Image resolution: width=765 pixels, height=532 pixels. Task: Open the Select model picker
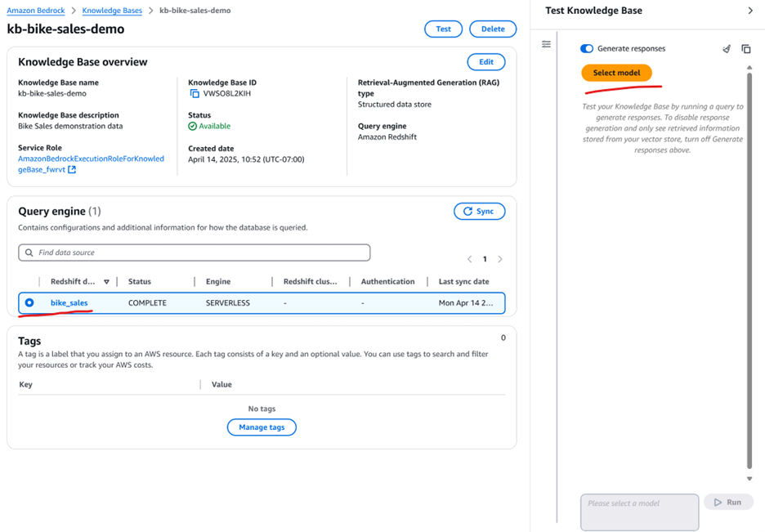[616, 73]
